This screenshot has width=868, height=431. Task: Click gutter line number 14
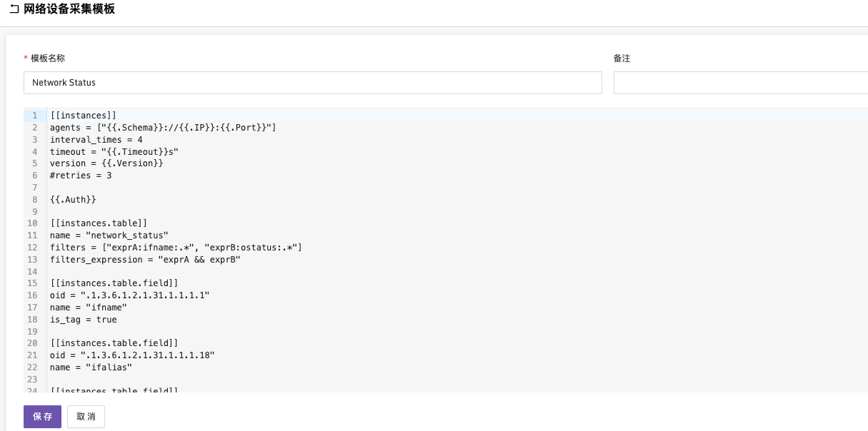click(x=32, y=272)
